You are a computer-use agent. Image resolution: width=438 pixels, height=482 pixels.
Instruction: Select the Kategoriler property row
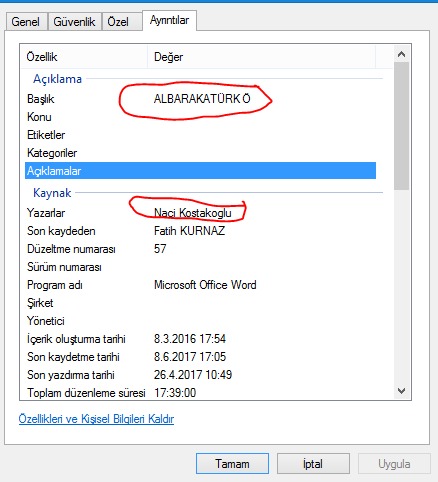pyautogui.click(x=200, y=153)
